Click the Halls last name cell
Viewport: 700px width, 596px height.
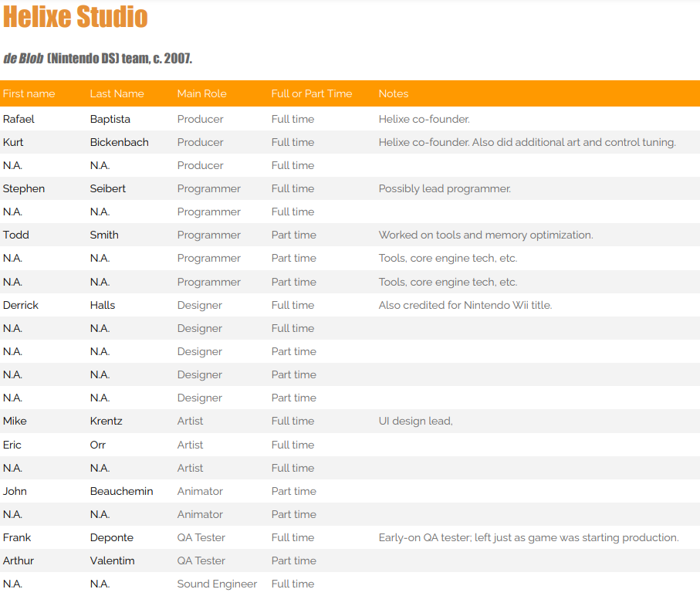(x=102, y=306)
